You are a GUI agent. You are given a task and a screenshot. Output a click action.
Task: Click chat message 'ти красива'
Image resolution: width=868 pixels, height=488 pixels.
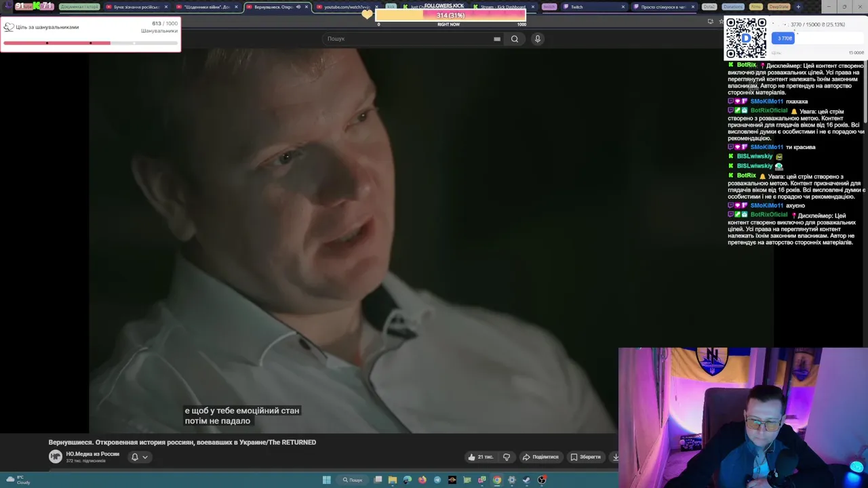coord(800,147)
